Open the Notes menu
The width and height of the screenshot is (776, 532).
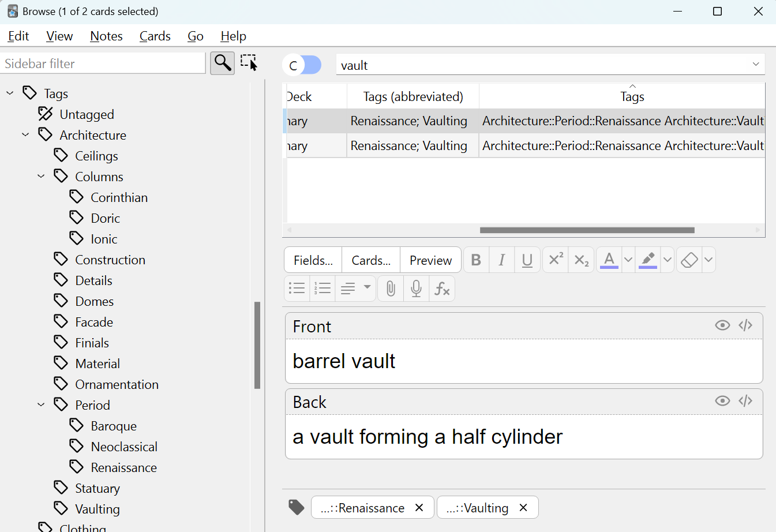(106, 36)
